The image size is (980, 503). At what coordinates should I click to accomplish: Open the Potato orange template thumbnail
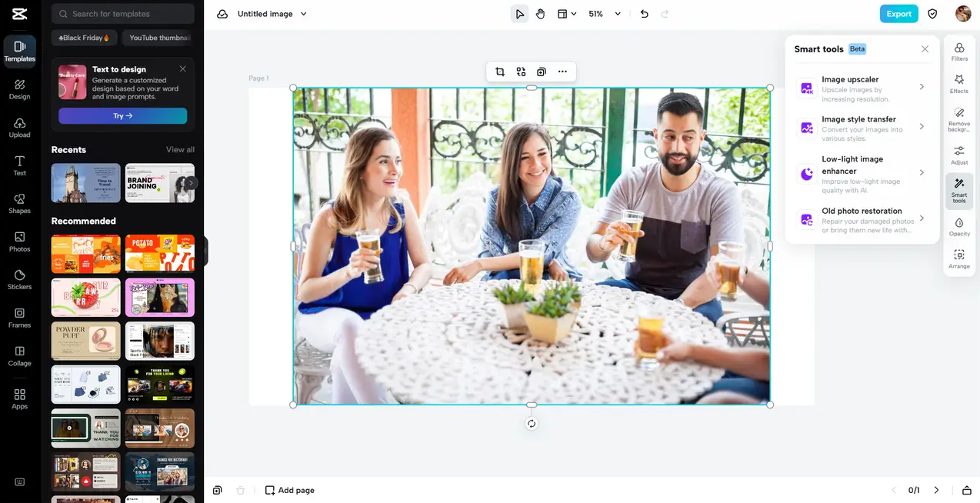pyautogui.click(x=160, y=254)
